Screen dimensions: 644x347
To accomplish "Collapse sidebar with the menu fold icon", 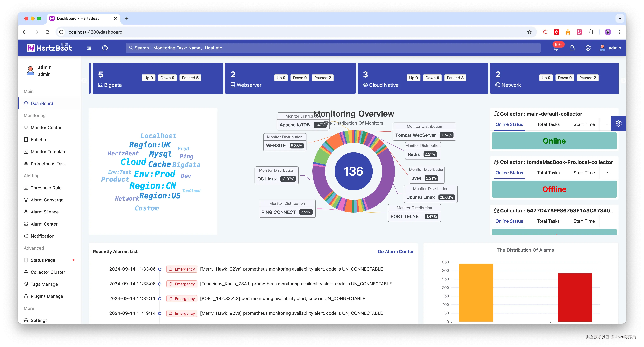I will 89,48.
